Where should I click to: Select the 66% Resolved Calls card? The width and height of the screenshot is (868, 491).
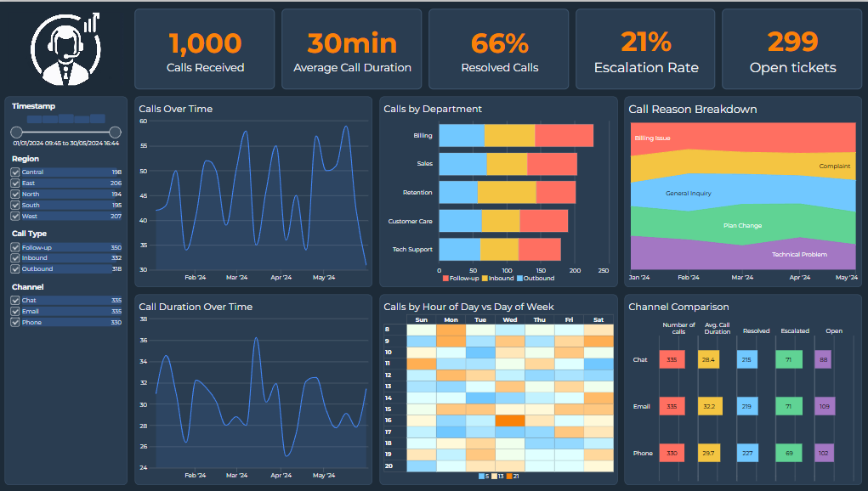click(499, 49)
